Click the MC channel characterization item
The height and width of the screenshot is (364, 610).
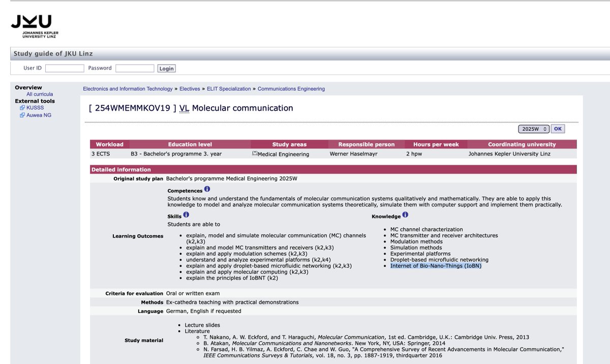(x=426, y=229)
